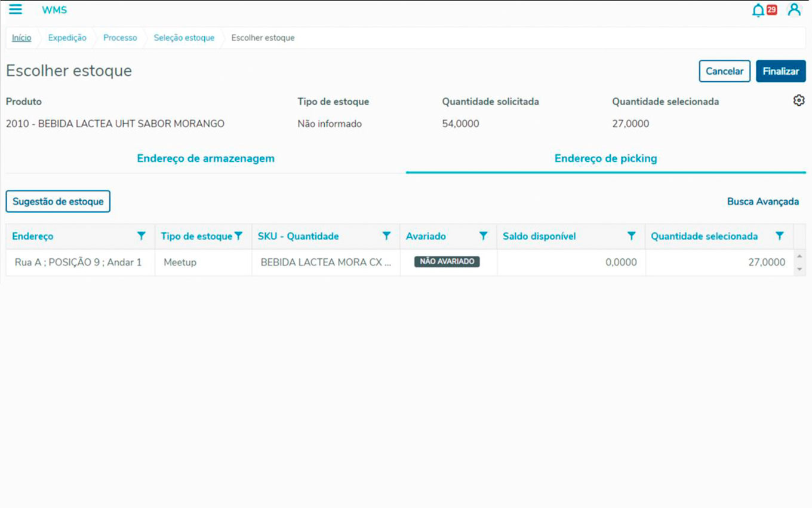The image size is (812, 508).
Task: Open Busca Avançada search
Action: [x=762, y=201]
